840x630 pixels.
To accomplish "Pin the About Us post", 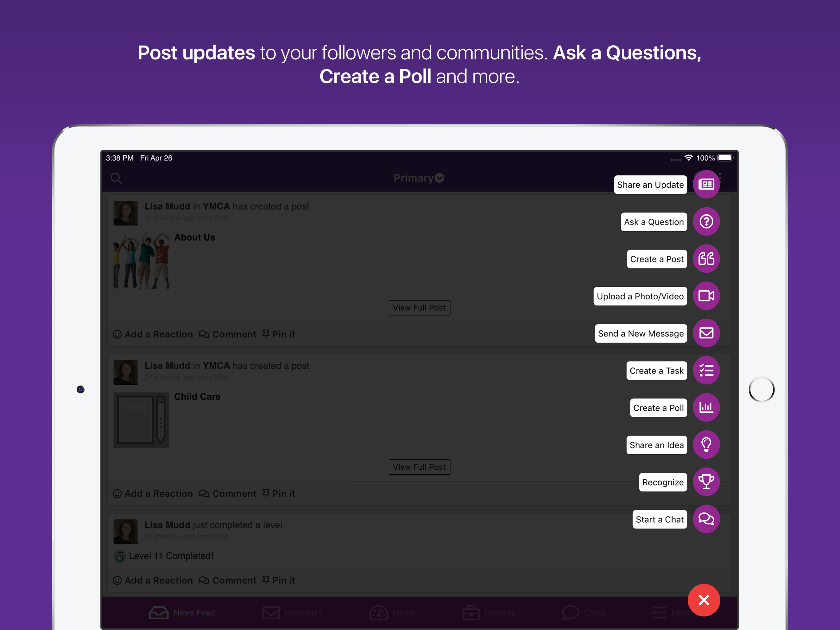I will pos(278,334).
